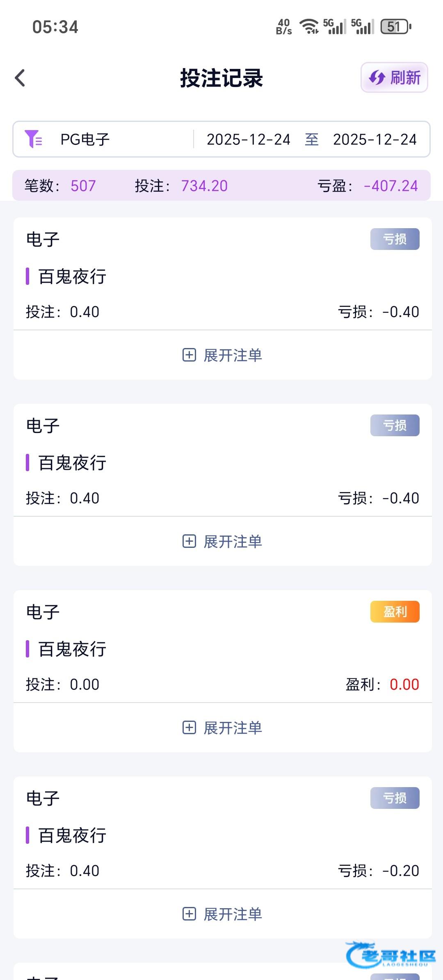Tap the battery indicator showing 51
This screenshot has width=443, height=980.
click(x=395, y=27)
